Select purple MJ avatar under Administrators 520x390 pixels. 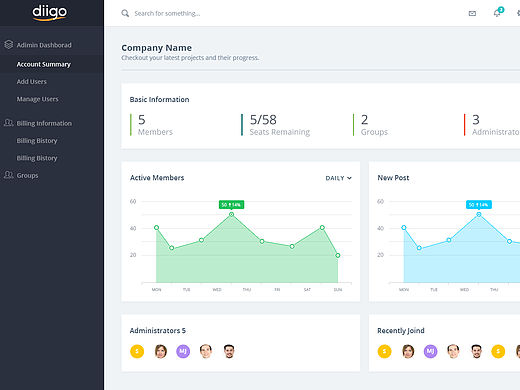coord(183,351)
